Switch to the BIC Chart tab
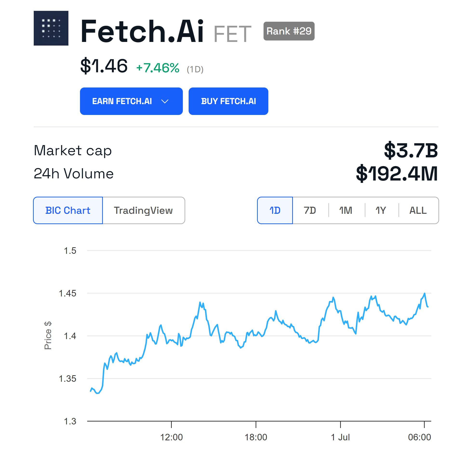This screenshot has height=449, width=476. 68,210
